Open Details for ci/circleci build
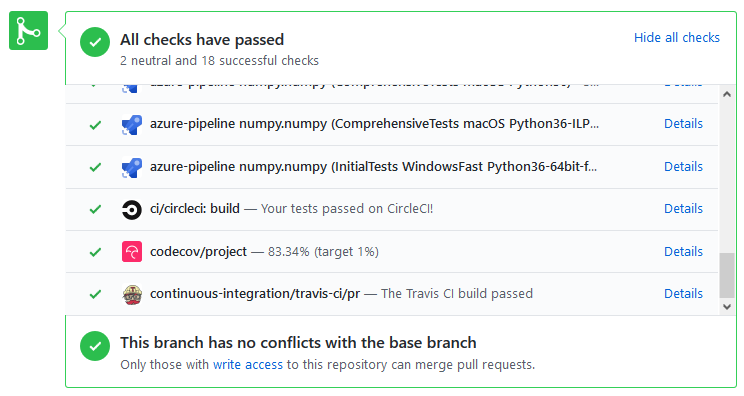Screen dimensions: 744x396 683,209
